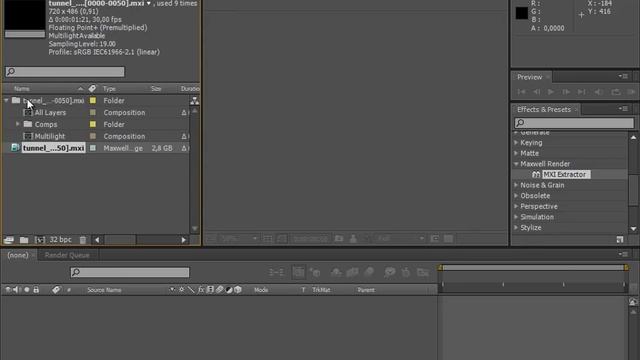This screenshot has width=640, height=360.
Task: Switch to the Render Queue tab
Action: click(67, 255)
